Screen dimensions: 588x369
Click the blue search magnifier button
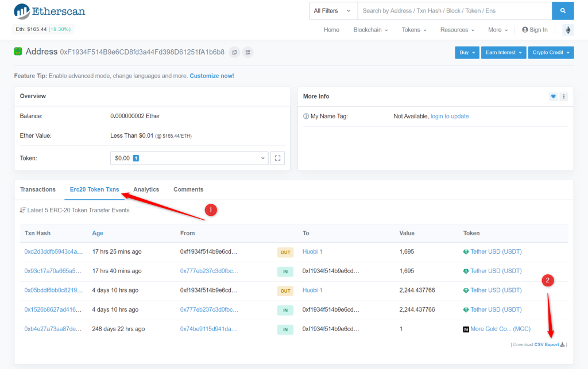tap(563, 11)
